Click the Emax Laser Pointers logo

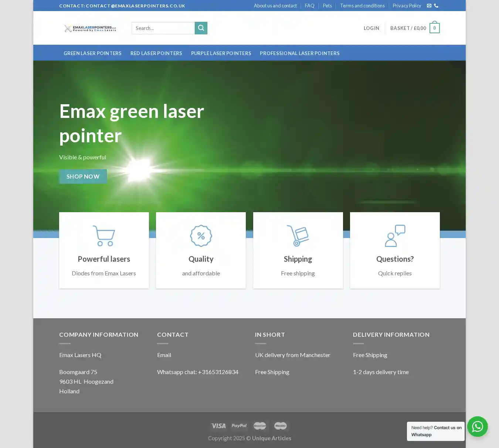tap(90, 28)
